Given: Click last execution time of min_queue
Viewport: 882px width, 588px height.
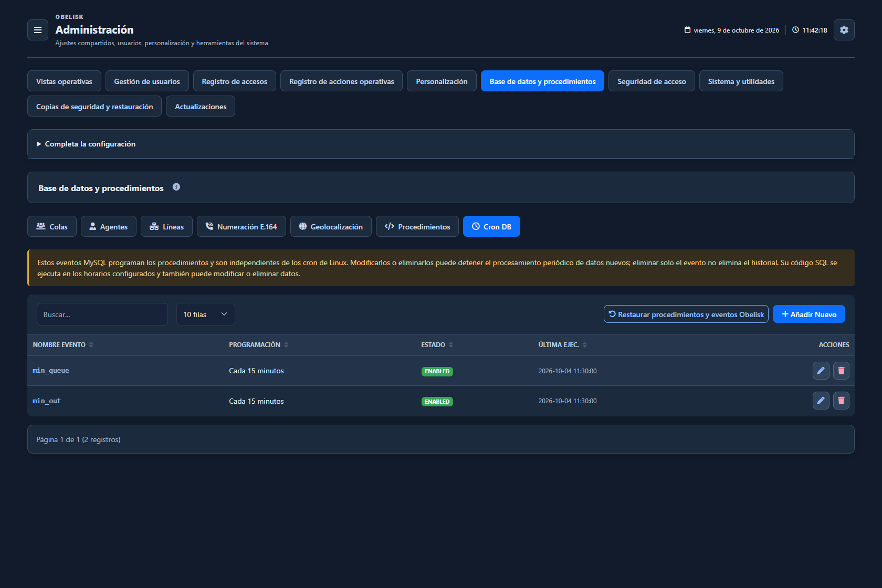Looking at the screenshot, I should (568, 371).
